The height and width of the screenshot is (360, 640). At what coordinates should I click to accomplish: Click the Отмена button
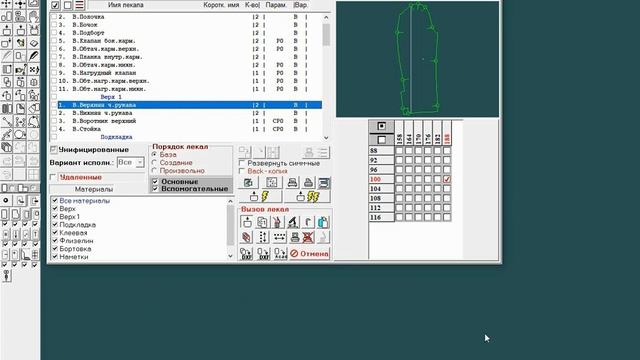pos(309,253)
